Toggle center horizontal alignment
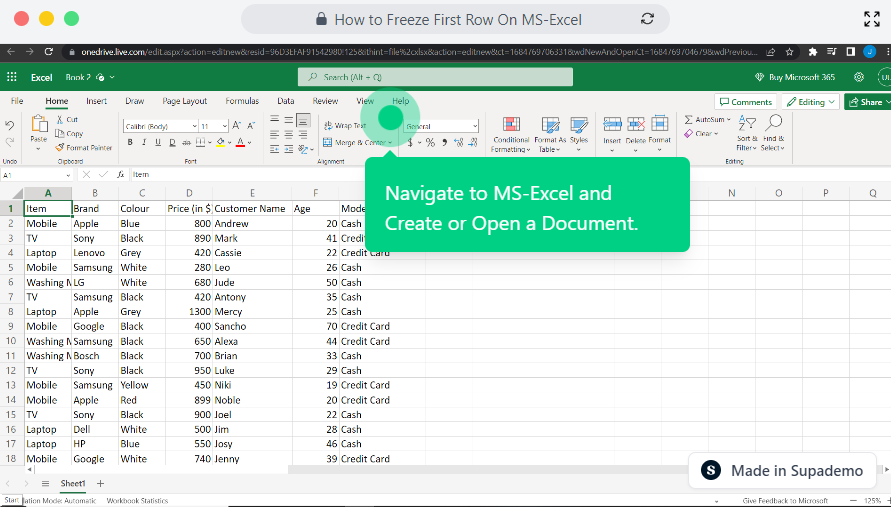 pyautogui.click(x=289, y=135)
